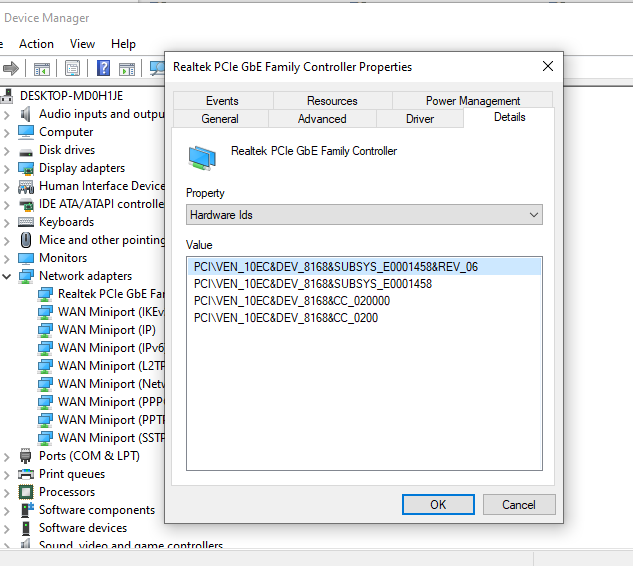Click the Computer category monitor icon
Image resolution: width=633 pixels, height=566 pixels.
point(26,132)
